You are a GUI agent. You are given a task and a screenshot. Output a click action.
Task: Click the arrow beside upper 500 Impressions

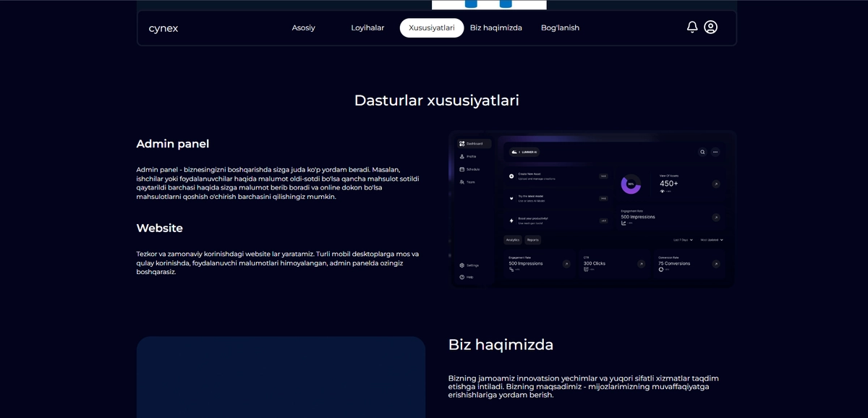(x=716, y=218)
